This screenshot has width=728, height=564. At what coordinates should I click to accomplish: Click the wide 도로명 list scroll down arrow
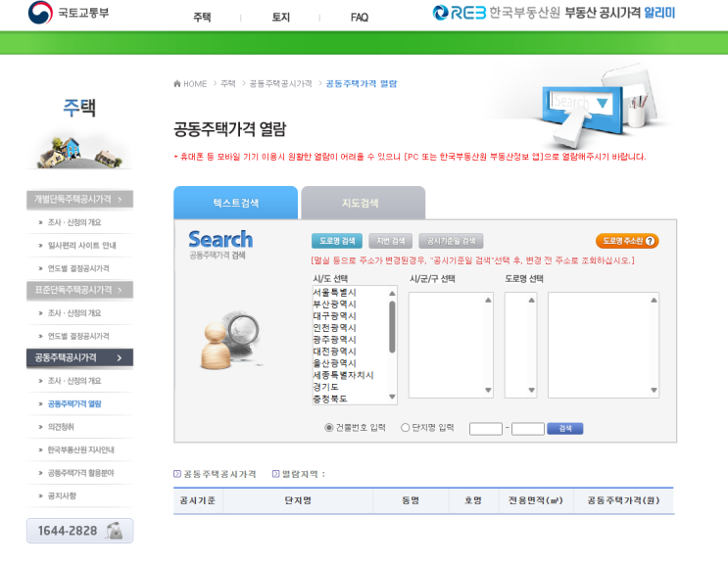click(x=654, y=390)
